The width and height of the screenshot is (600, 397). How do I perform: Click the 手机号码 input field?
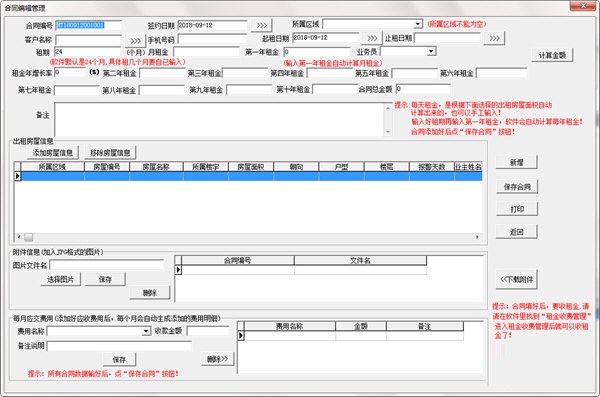tap(212, 39)
